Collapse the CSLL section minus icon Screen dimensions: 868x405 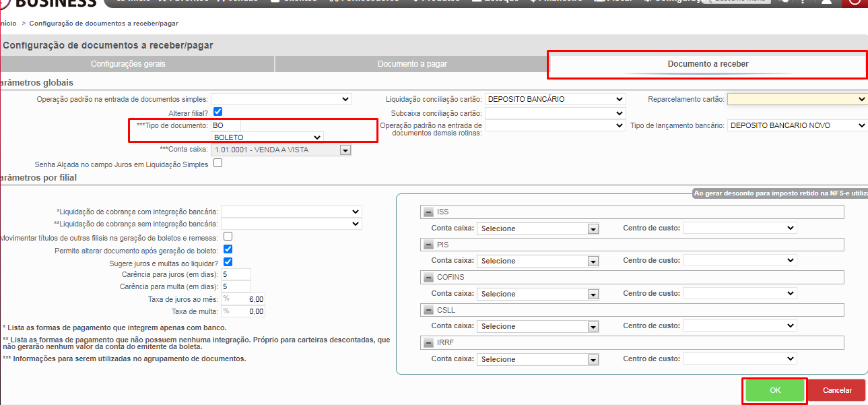click(x=428, y=310)
